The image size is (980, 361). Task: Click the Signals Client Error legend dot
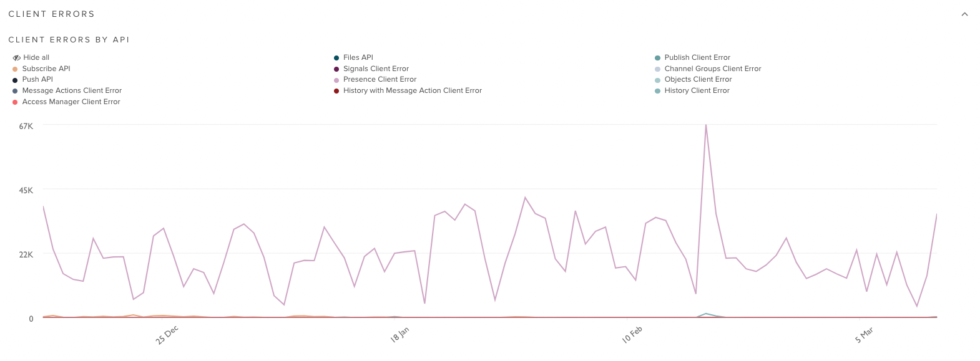tap(336, 69)
